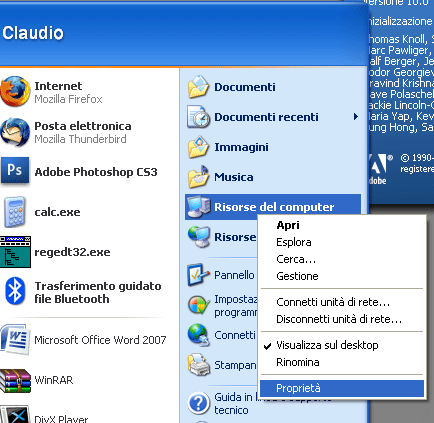Open the DivX Player icon
The width and height of the screenshot is (434, 423).
click(x=15, y=415)
